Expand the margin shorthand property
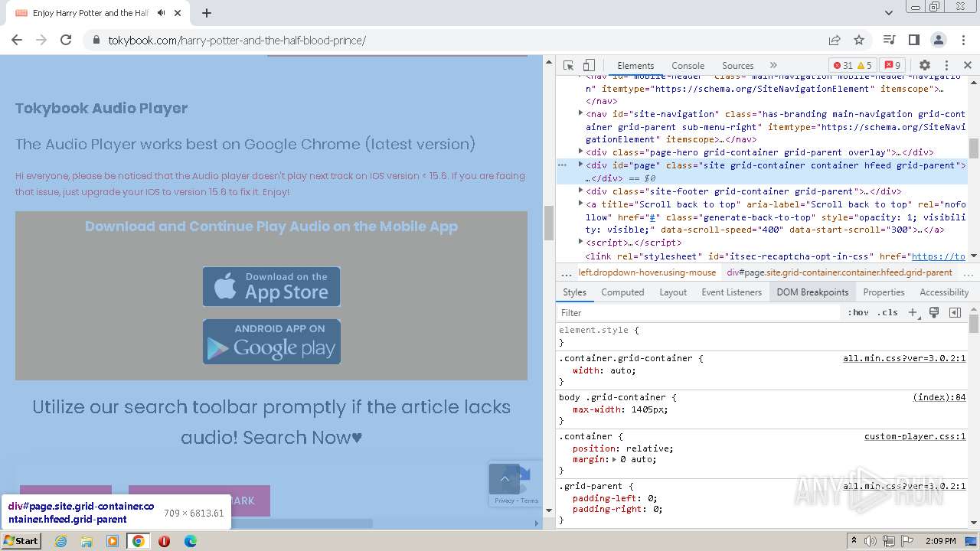980x551 pixels. click(x=614, y=459)
